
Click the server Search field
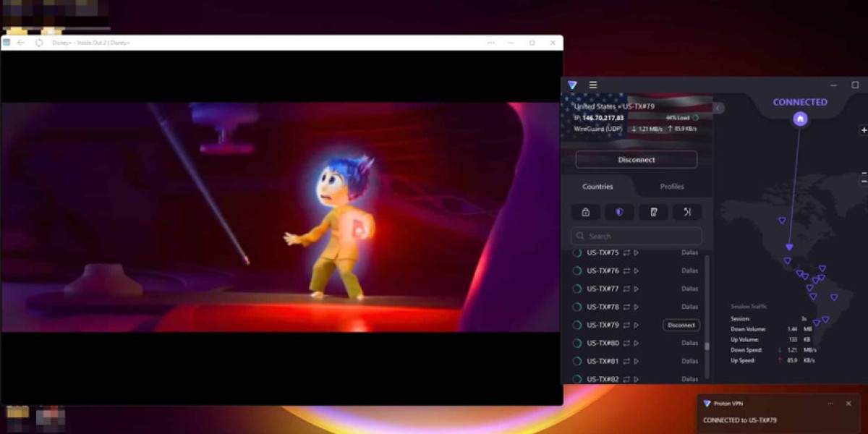637,236
